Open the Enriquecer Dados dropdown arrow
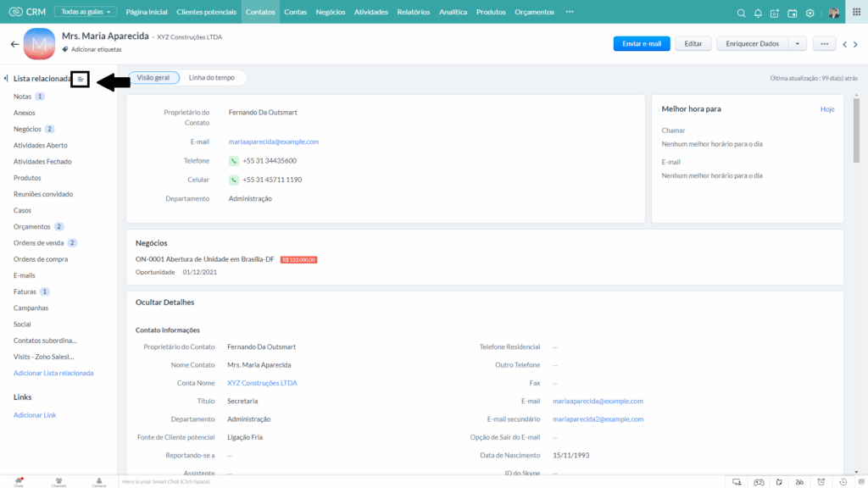 [x=797, y=44]
